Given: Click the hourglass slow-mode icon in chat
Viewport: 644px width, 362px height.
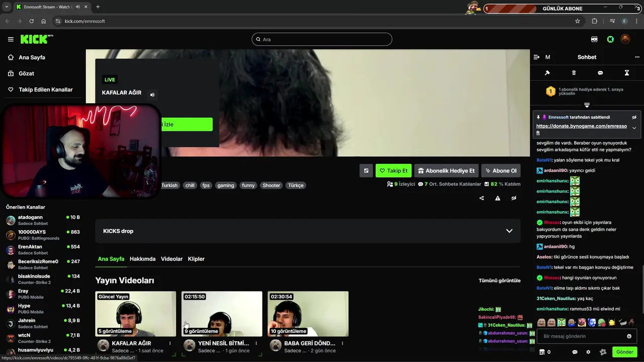Looking at the screenshot, I should click(x=627, y=73).
